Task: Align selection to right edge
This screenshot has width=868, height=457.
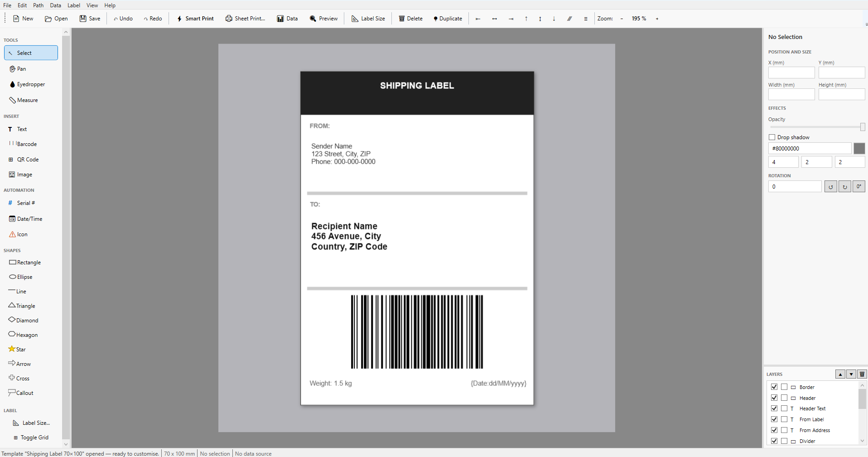Action: pyautogui.click(x=511, y=19)
